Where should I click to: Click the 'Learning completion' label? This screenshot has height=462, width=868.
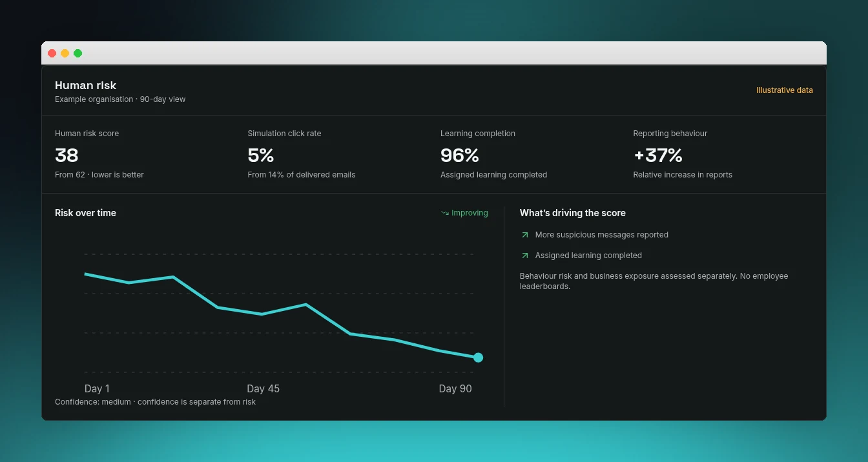pyautogui.click(x=478, y=134)
